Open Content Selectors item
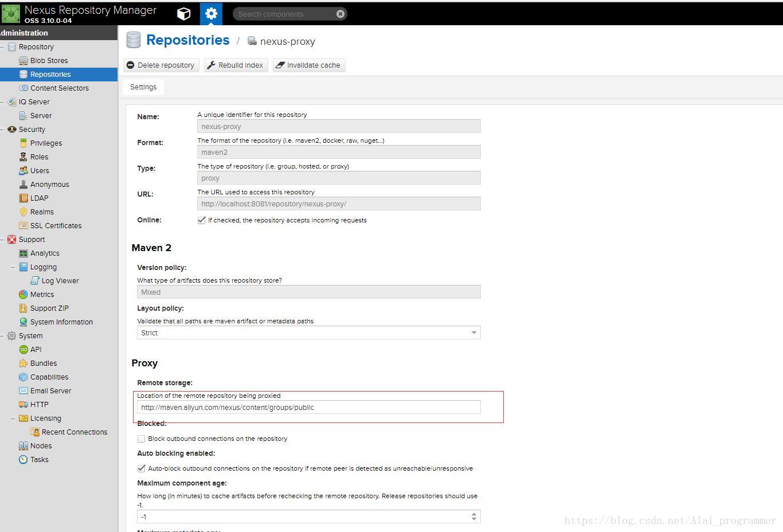783x532 pixels. [x=59, y=88]
